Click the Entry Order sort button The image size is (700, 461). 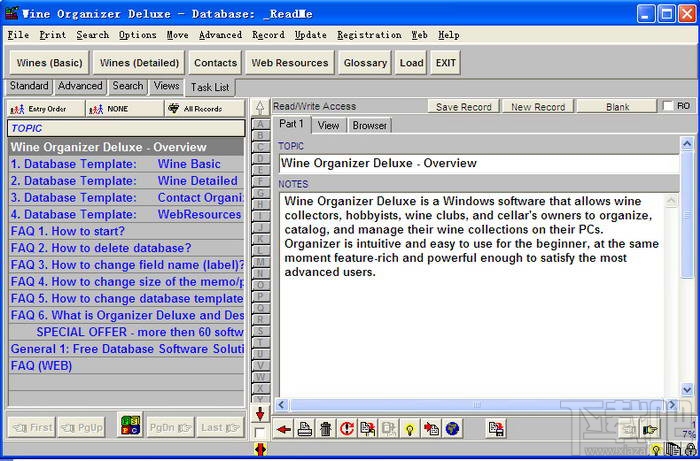[x=46, y=108]
